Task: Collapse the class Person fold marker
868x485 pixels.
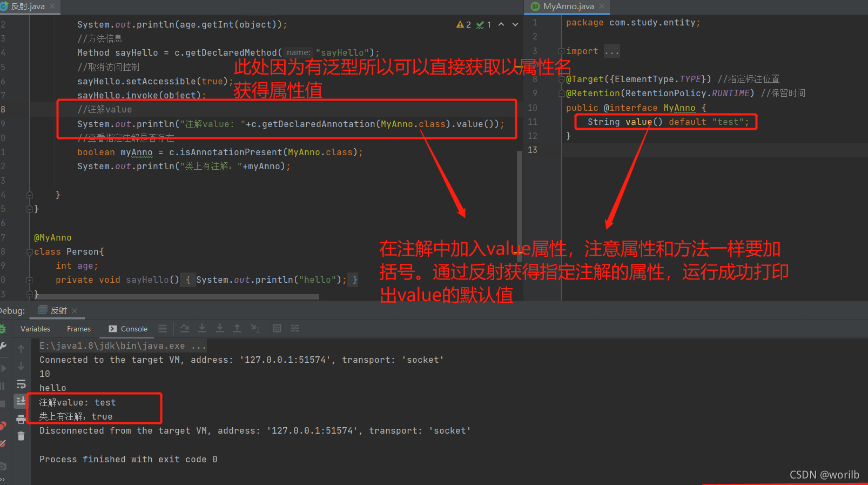Action: tap(30, 252)
